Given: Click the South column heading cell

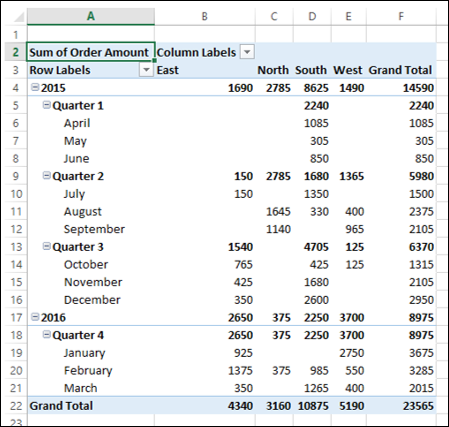Looking at the screenshot, I should 312,70.
